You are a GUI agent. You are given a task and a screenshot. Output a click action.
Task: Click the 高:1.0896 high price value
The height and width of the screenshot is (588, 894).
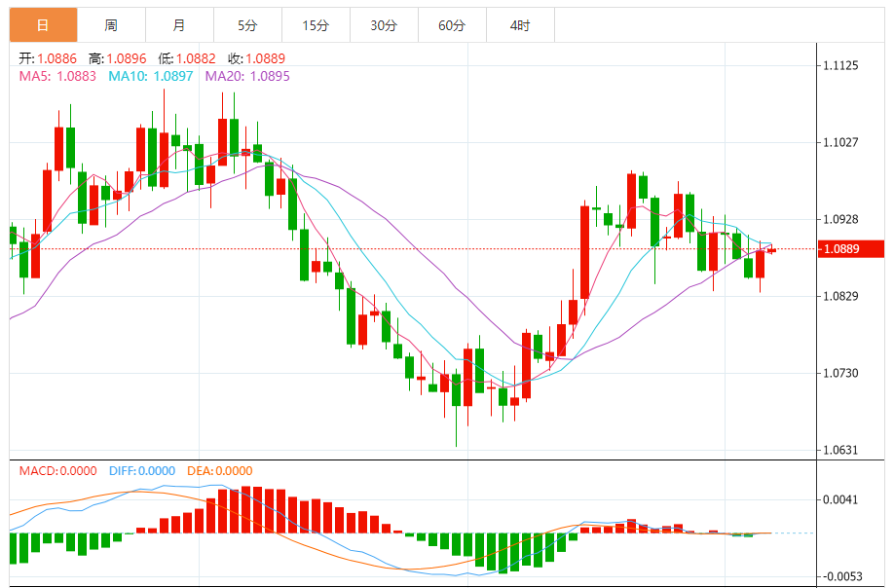118,58
